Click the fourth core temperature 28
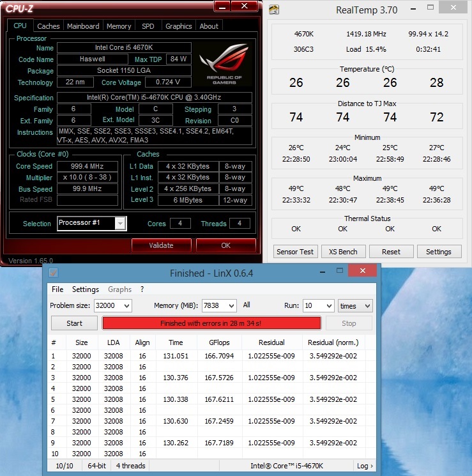This screenshot has width=472, height=476. pyautogui.click(x=436, y=82)
